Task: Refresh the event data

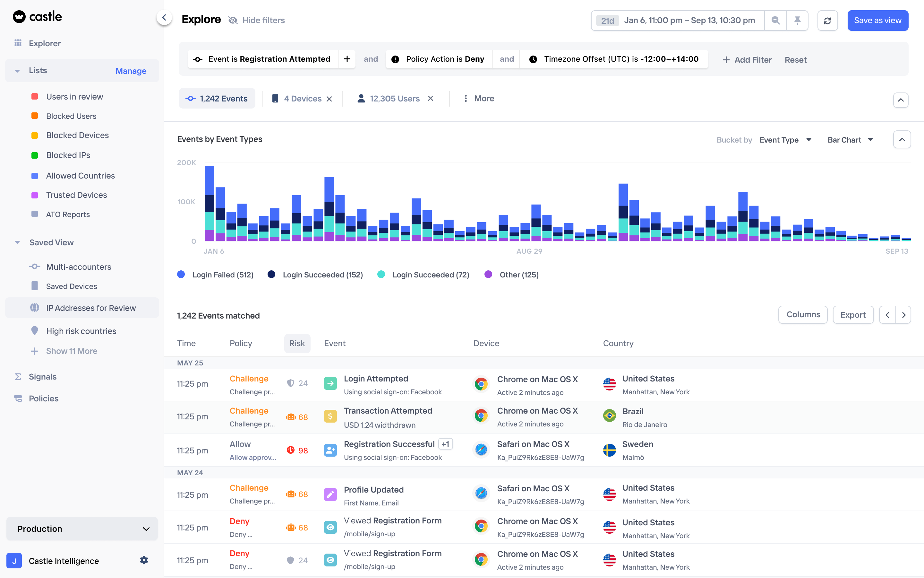Action: click(x=827, y=21)
